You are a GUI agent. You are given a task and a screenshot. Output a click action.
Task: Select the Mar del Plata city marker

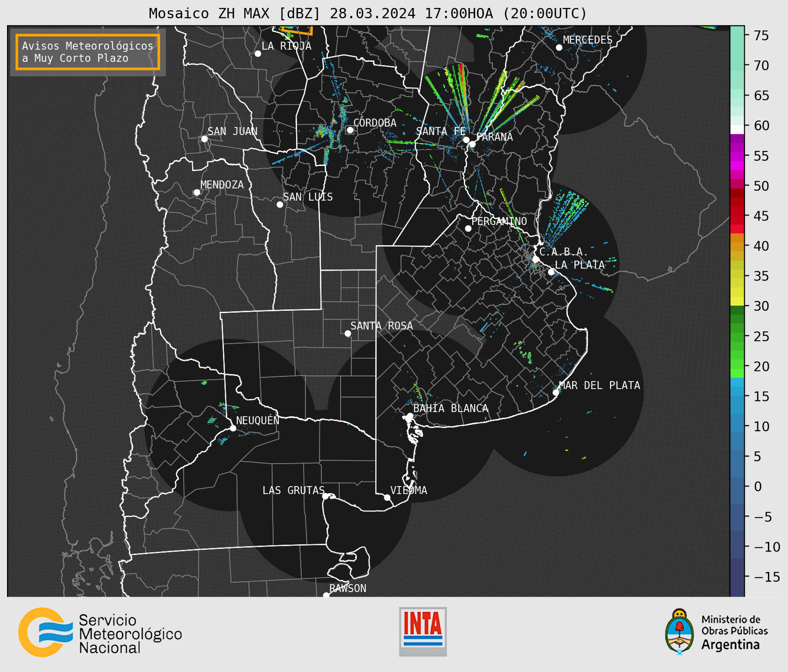coord(556,393)
